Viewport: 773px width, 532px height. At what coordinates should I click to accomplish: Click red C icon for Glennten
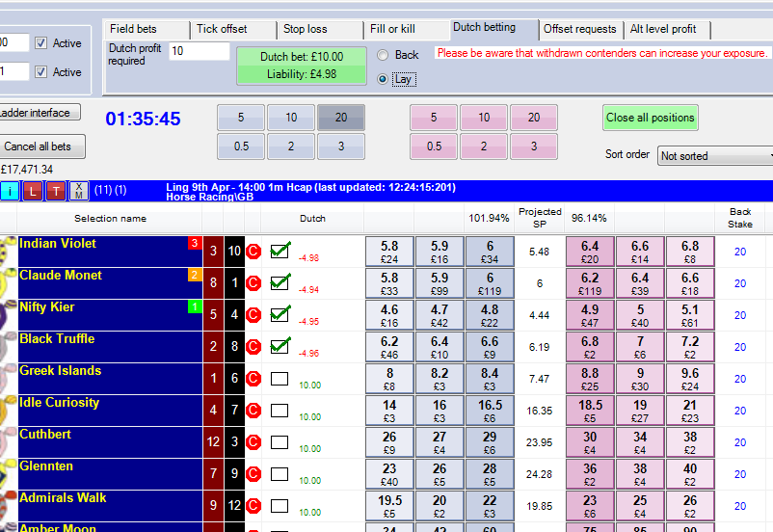tap(253, 474)
